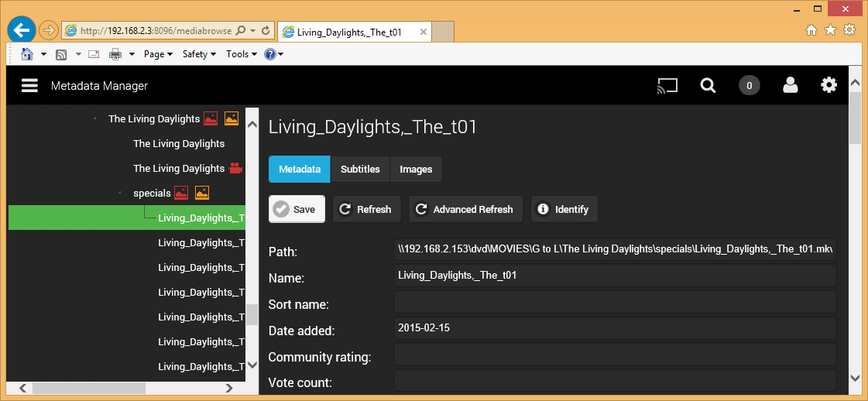Open the user profile icon
This screenshot has height=401, width=868.
pyautogui.click(x=790, y=86)
